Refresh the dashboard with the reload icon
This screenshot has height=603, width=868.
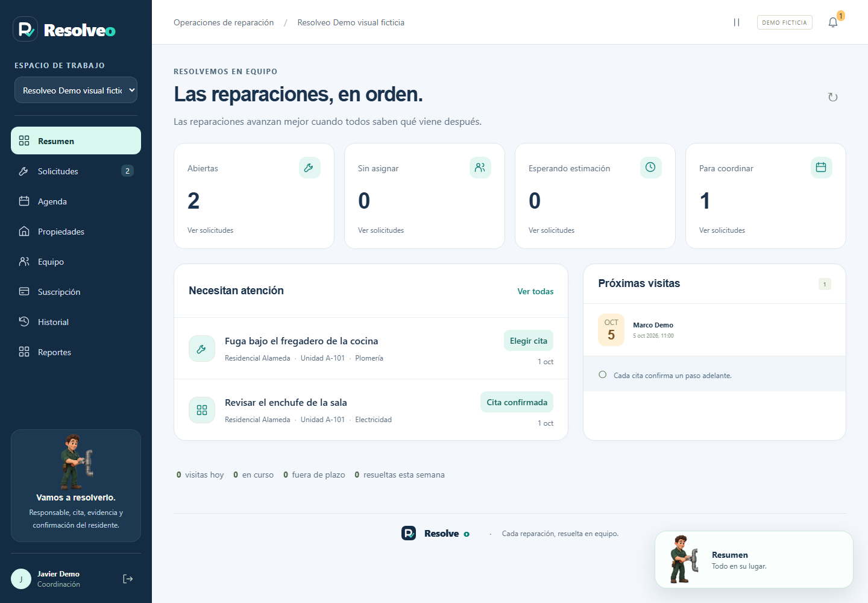tap(833, 97)
